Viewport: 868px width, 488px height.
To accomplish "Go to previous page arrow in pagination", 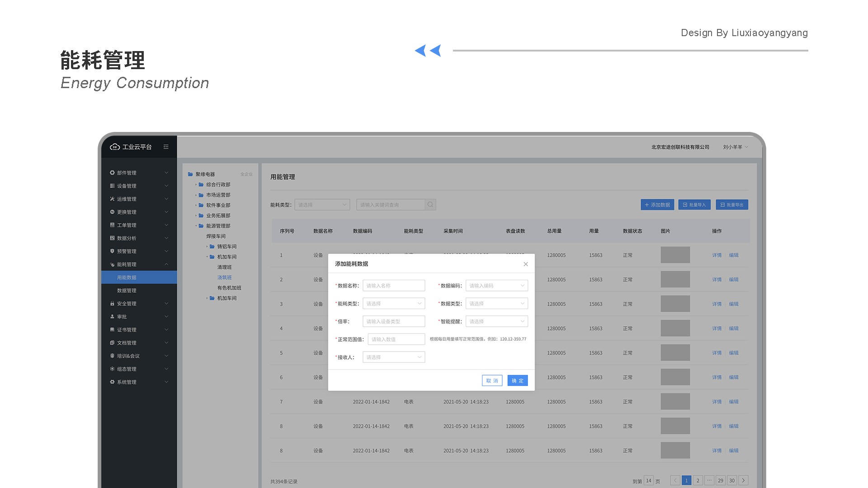I will coord(675,480).
